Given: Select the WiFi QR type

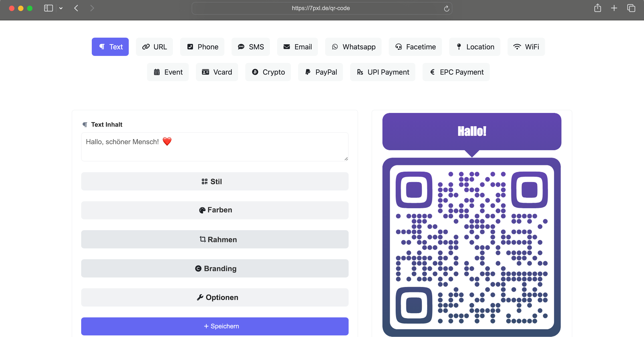Looking at the screenshot, I should click(x=526, y=47).
